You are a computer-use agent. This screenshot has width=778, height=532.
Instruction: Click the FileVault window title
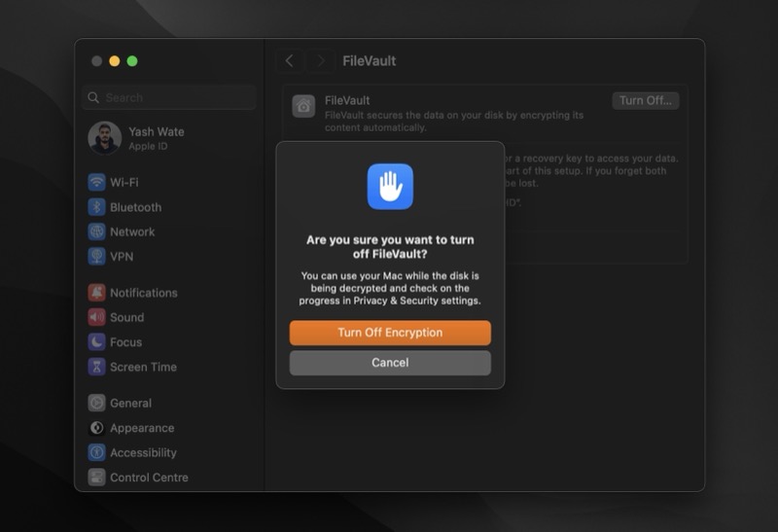tap(370, 61)
